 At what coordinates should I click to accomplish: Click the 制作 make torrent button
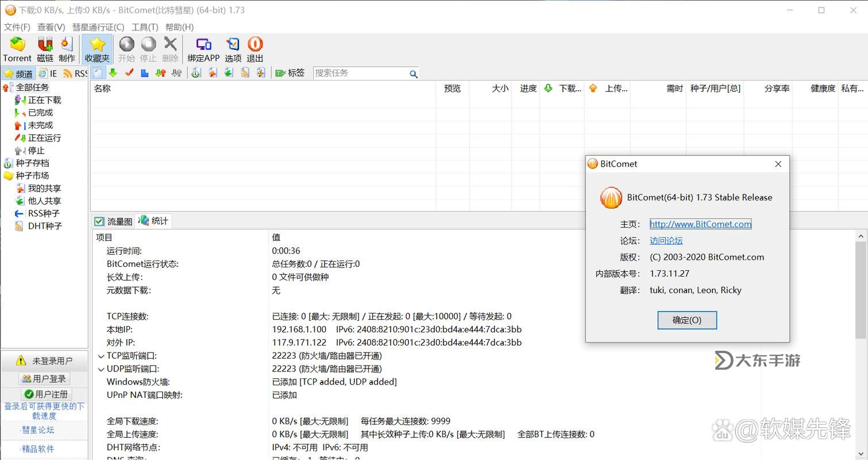click(67, 49)
